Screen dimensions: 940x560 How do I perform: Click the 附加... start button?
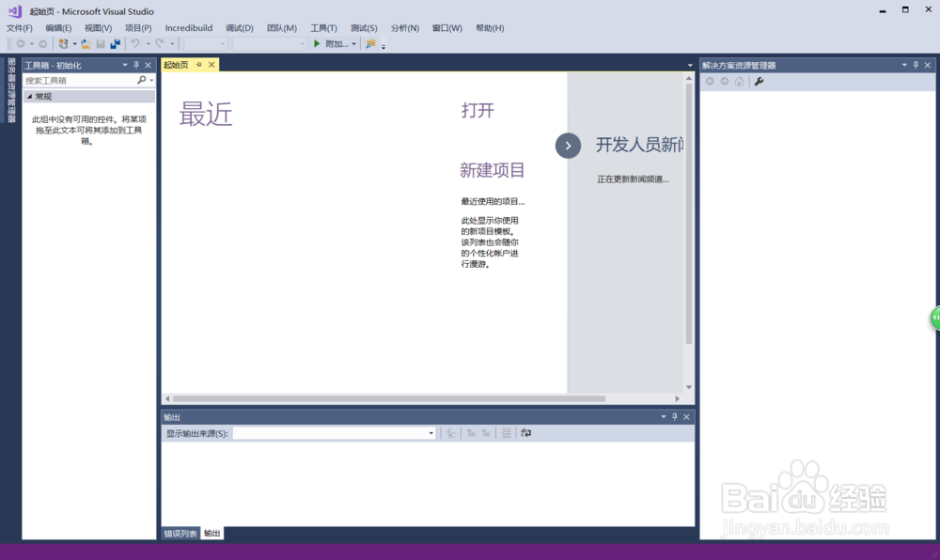coord(337,44)
